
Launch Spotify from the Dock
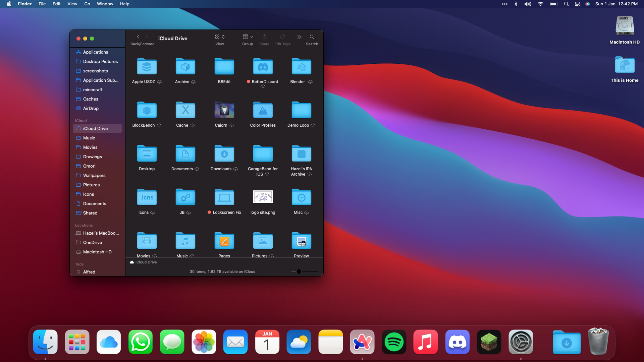pos(394,342)
